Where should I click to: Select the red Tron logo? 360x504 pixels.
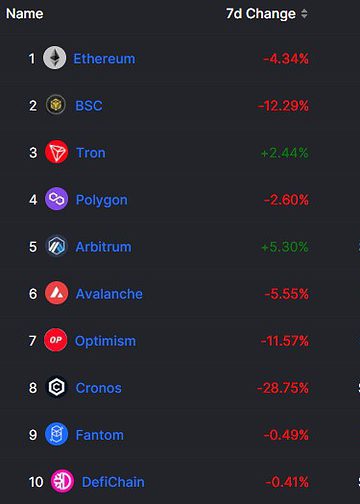(x=56, y=152)
